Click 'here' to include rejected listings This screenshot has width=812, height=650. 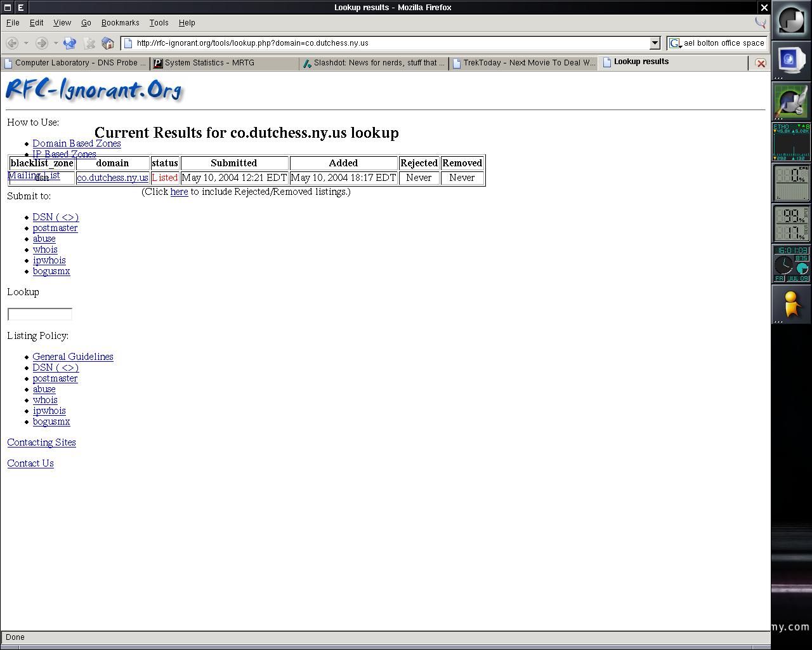[x=180, y=192]
